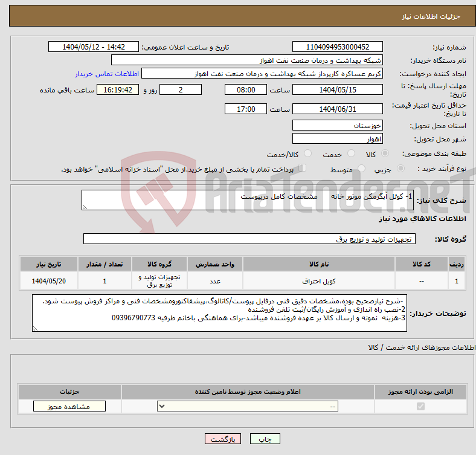476x455 pixels.
Task: Click the general need description textarea
Action: point(248,200)
